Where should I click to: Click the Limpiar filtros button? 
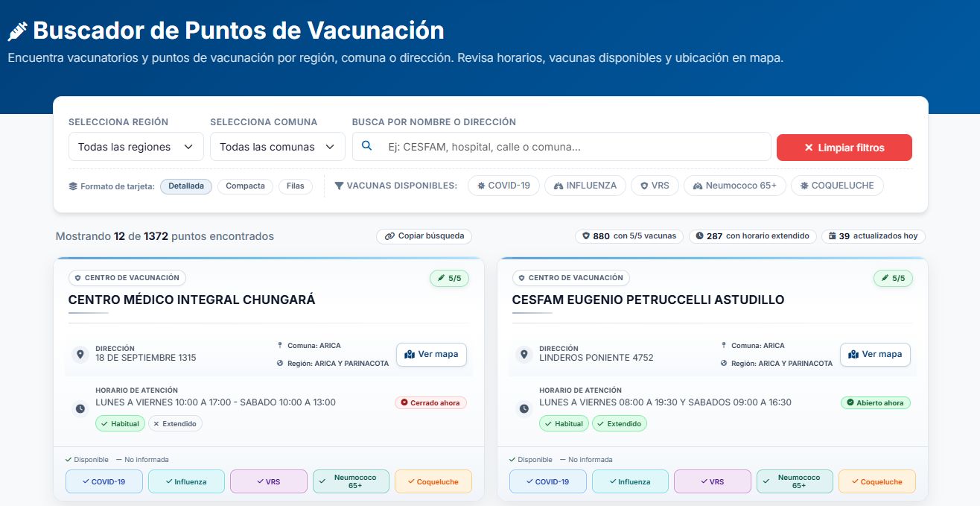tap(844, 147)
